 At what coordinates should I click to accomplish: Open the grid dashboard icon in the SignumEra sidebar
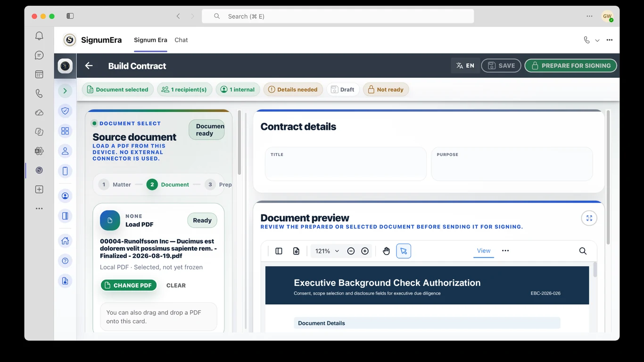65,131
